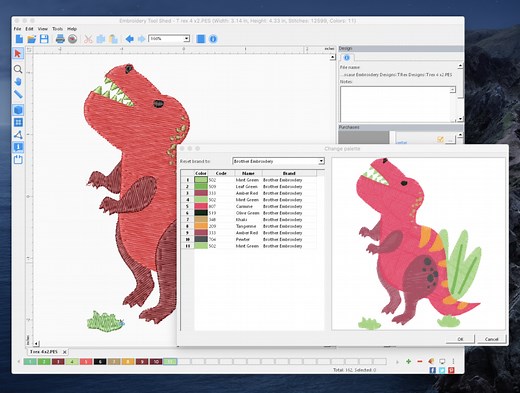Select the Trex 4x2.PES document tab
Image resolution: width=520 pixels, height=393 pixels.
(x=43, y=352)
